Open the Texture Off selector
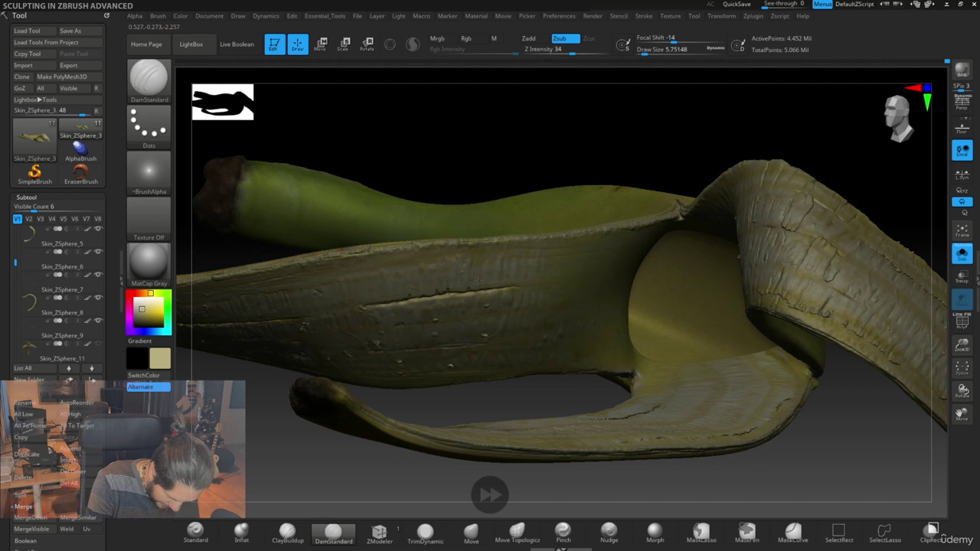The width and height of the screenshot is (980, 551). [x=149, y=219]
